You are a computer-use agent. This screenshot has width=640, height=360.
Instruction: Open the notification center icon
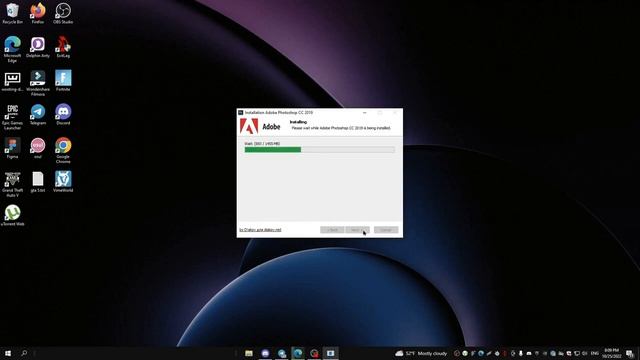[630, 353]
